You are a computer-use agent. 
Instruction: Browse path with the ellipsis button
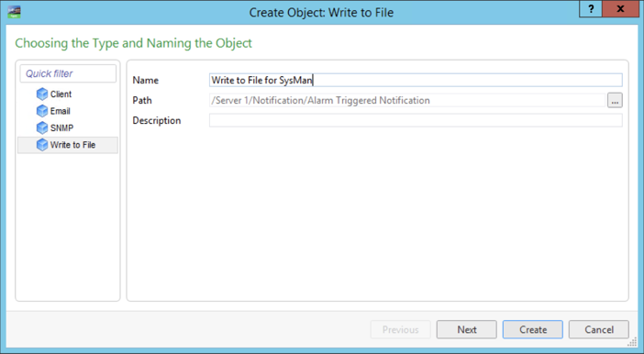pyautogui.click(x=615, y=101)
